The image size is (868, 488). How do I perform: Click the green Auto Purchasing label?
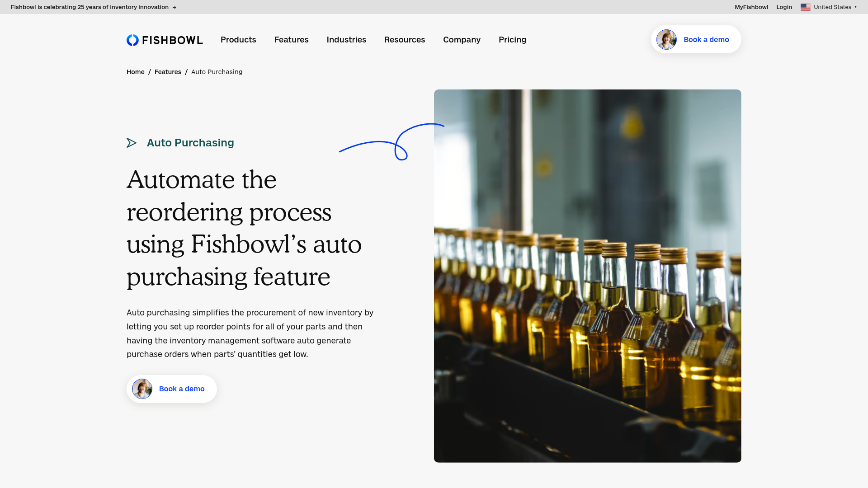click(190, 143)
